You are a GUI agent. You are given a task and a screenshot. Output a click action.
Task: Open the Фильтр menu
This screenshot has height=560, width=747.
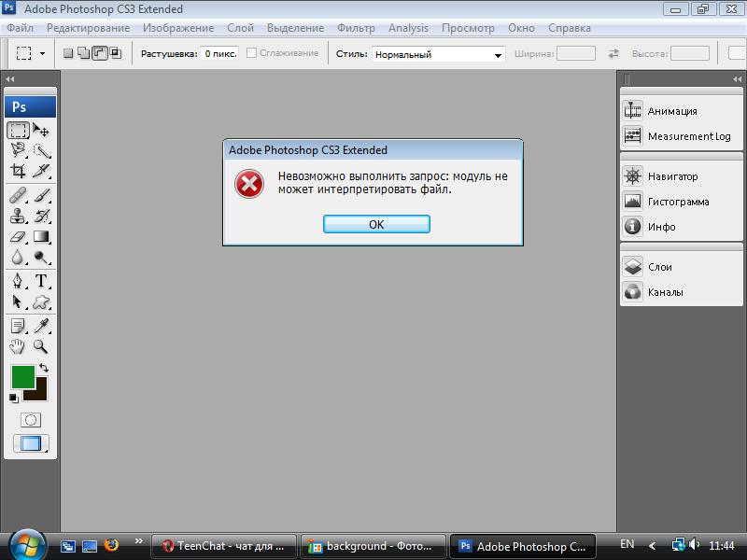356,28
